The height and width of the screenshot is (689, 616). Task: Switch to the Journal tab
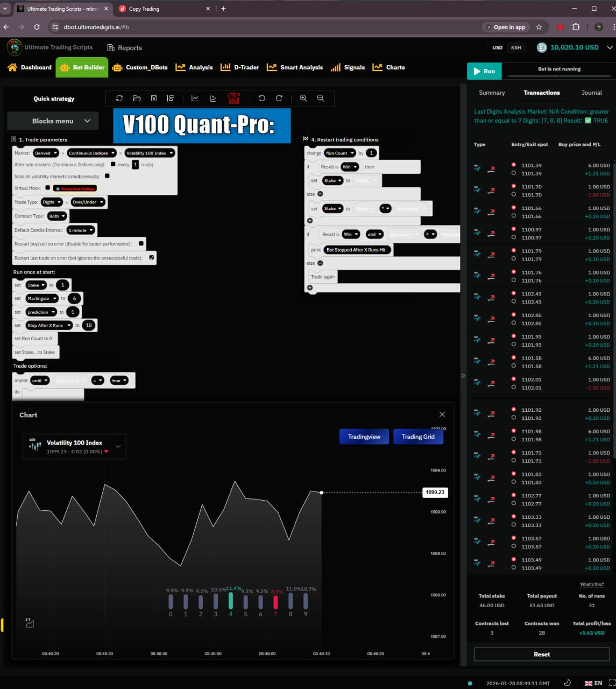point(591,93)
